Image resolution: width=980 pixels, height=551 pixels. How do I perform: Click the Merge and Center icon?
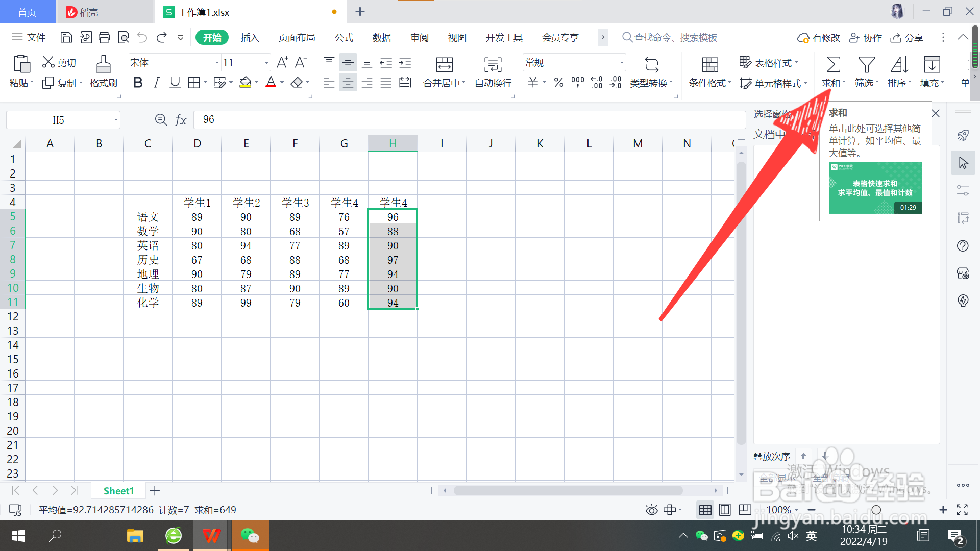444,65
